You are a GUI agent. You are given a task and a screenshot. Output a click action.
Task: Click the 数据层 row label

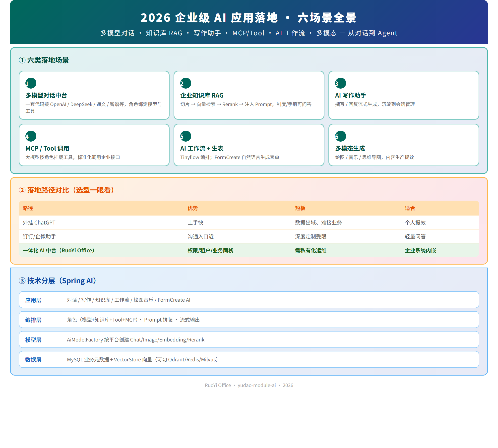[33, 360]
